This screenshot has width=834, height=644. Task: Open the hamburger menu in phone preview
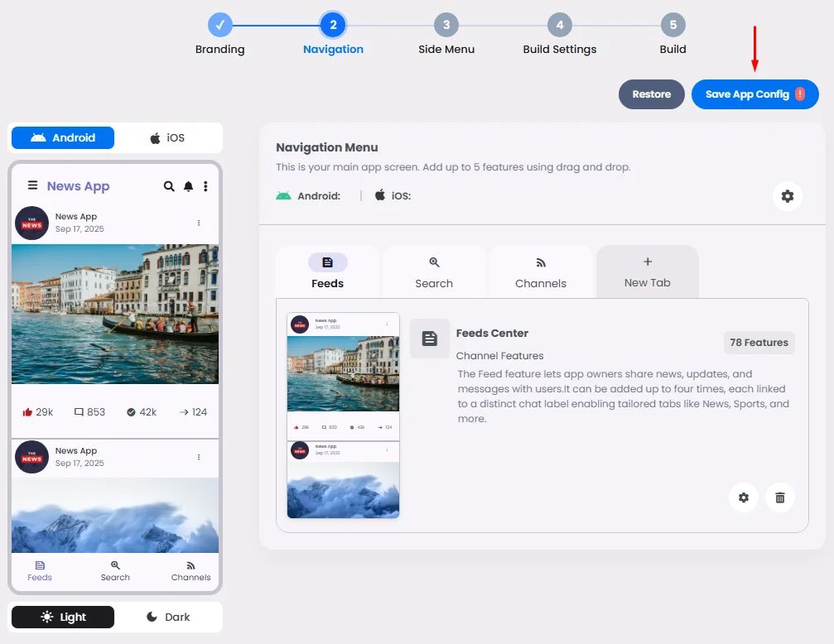tap(32, 185)
